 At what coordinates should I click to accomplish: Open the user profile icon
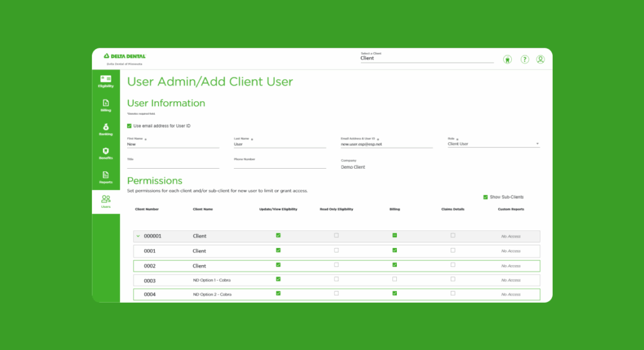tap(540, 60)
